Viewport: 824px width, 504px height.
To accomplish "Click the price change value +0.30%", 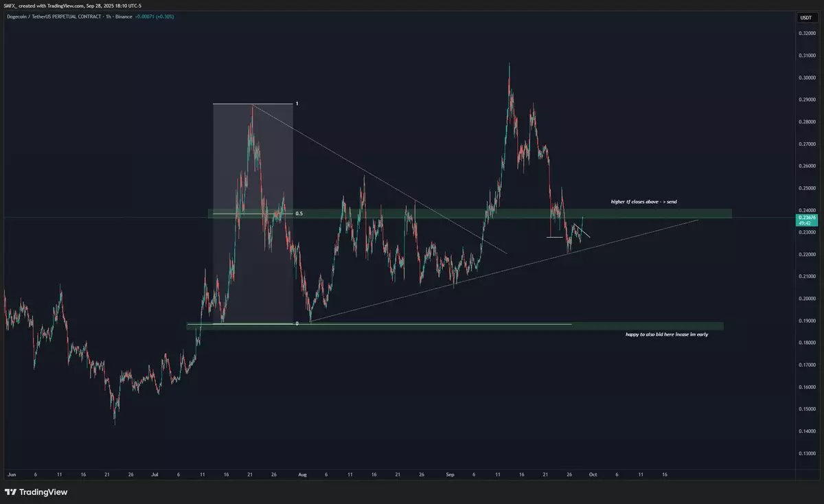I will tap(164, 16).
